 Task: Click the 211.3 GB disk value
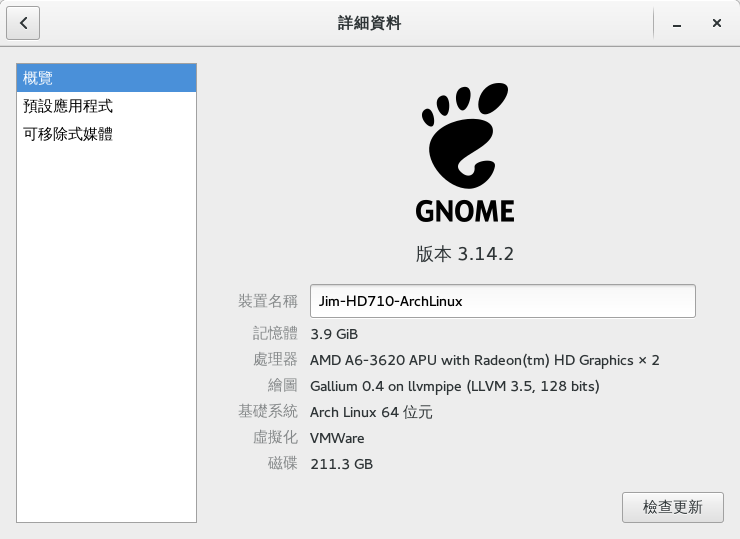pyautogui.click(x=341, y=464)
